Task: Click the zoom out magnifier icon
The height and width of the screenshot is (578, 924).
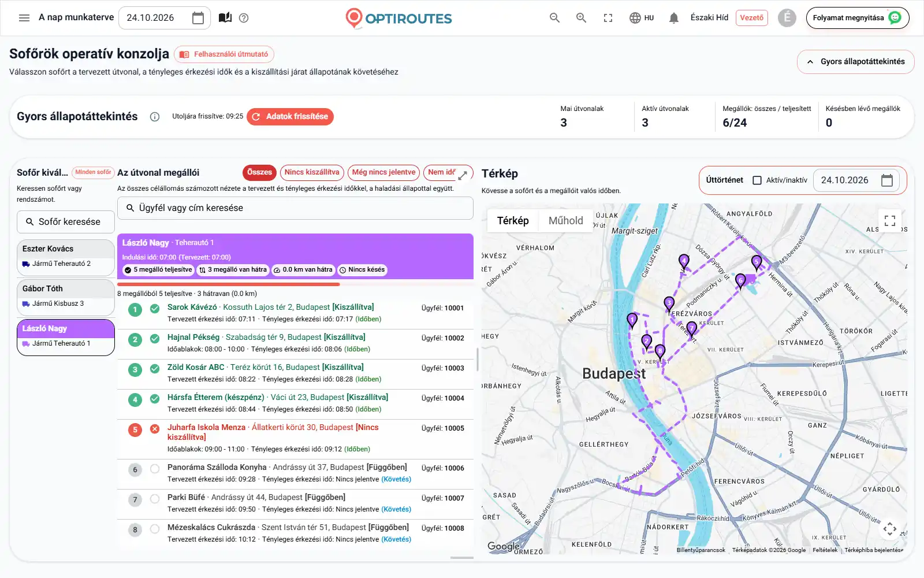Action: tap(554, 18)
